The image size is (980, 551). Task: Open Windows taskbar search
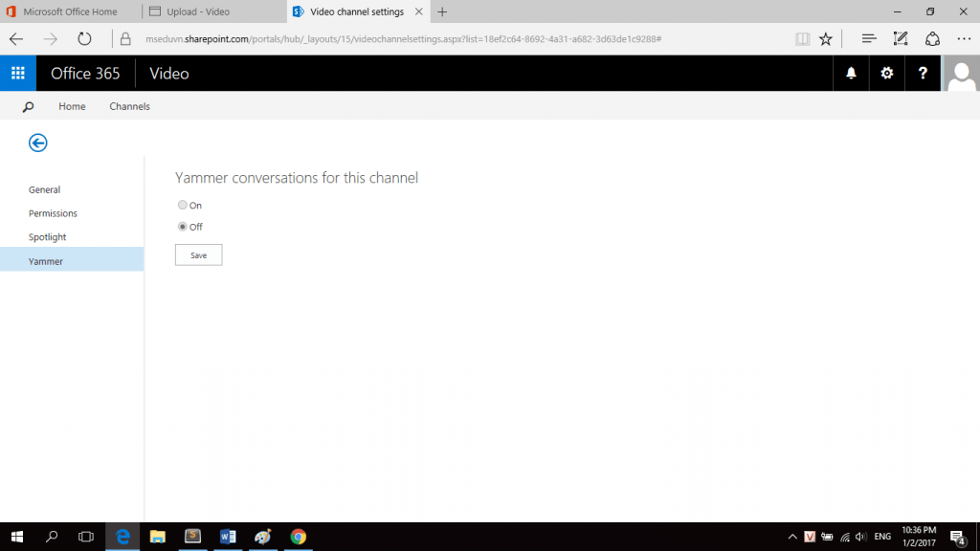coord(52,537)
